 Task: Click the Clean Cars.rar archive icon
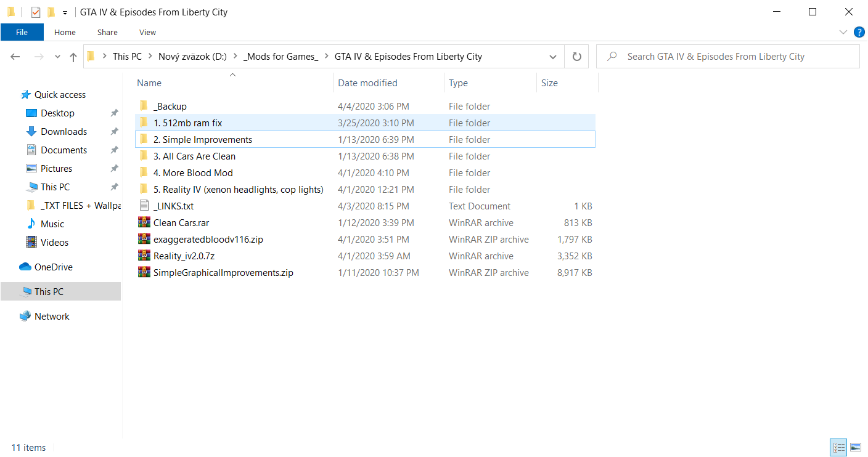coord(144,222)
